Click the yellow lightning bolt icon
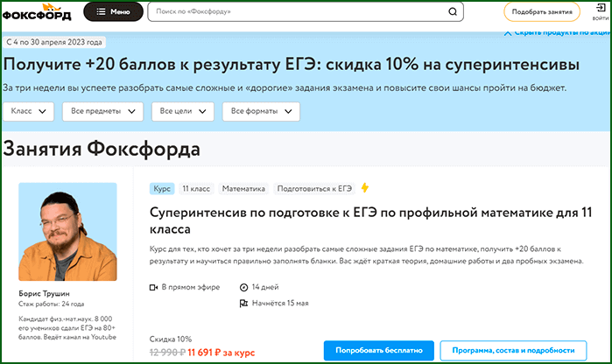612x364 pixels. (364, 187)
